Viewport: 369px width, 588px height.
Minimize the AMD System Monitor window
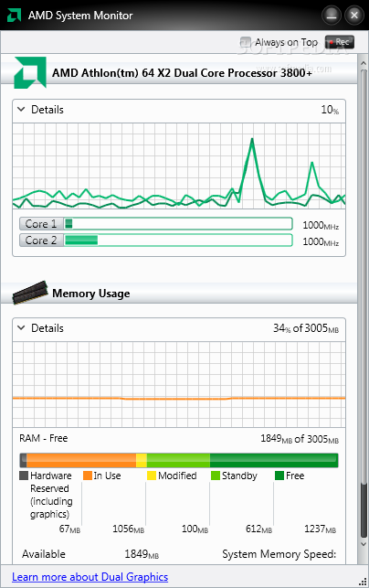coord(331,15)
